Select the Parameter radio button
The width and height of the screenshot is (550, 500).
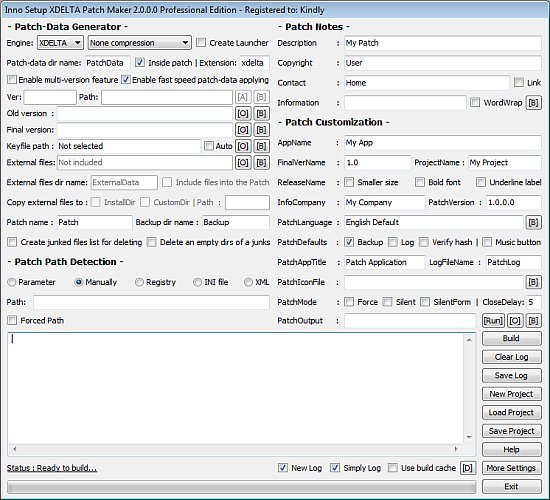pyautogui.click(x=12, y=282)
